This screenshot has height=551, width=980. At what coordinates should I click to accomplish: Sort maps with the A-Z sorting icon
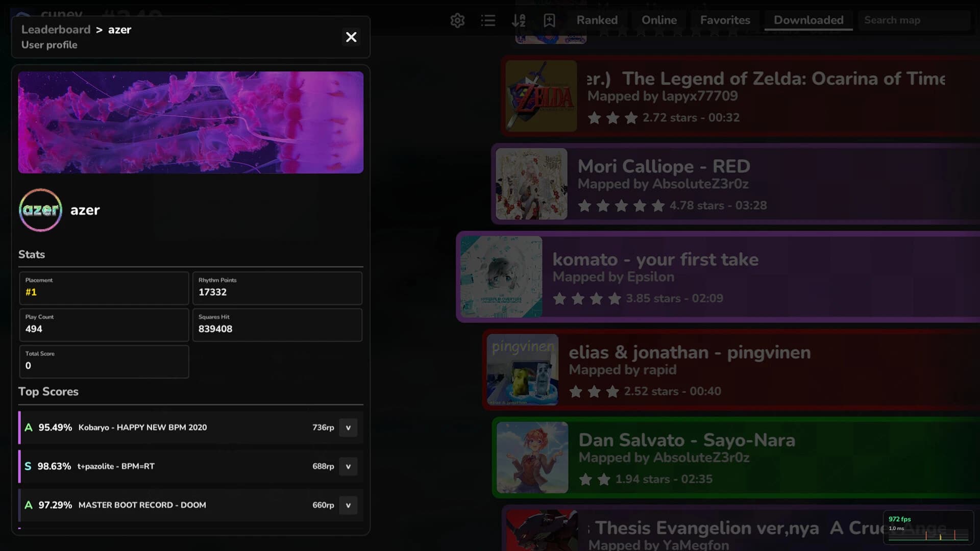(x=519, y=20)
